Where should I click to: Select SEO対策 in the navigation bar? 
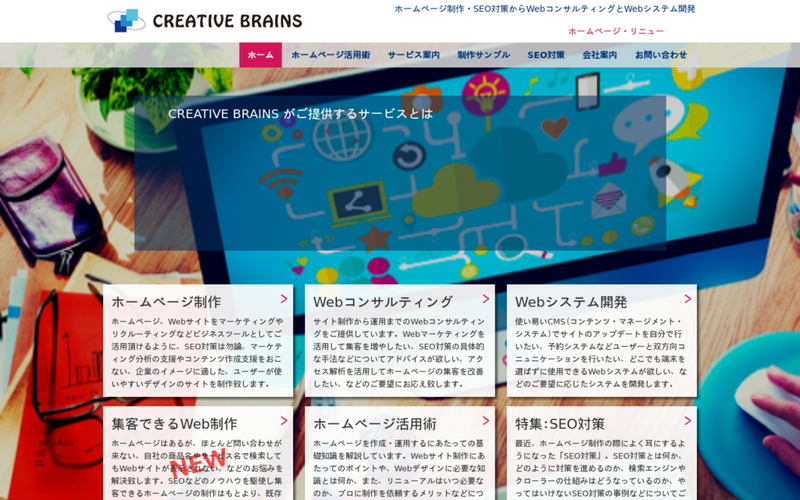point(546,55)
